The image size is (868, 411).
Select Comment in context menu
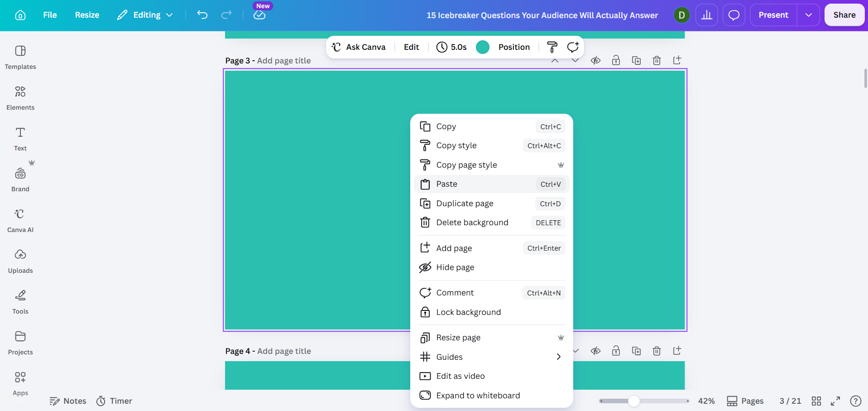pos(492,293)
